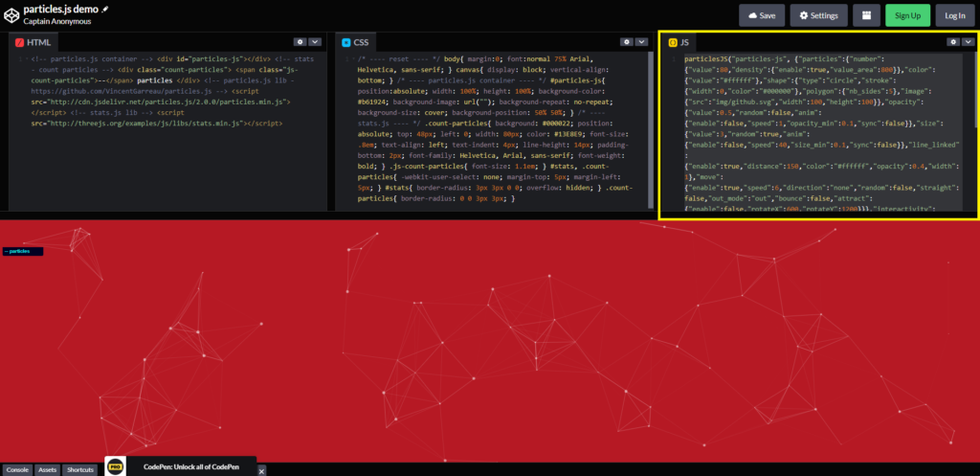
Task: Click the Log In button
Action: click(955, 15)
